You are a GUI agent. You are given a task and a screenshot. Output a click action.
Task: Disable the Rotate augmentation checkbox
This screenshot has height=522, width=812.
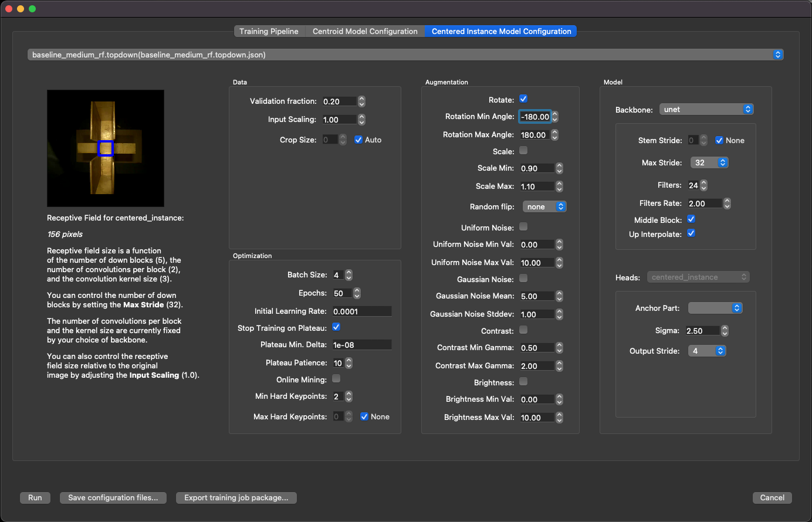tap(523, 99)
